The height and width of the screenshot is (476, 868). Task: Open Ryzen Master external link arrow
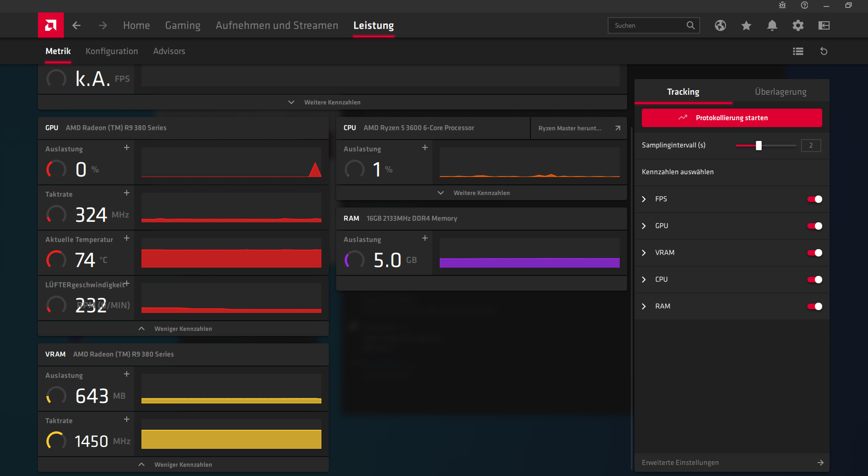(618, 128)
